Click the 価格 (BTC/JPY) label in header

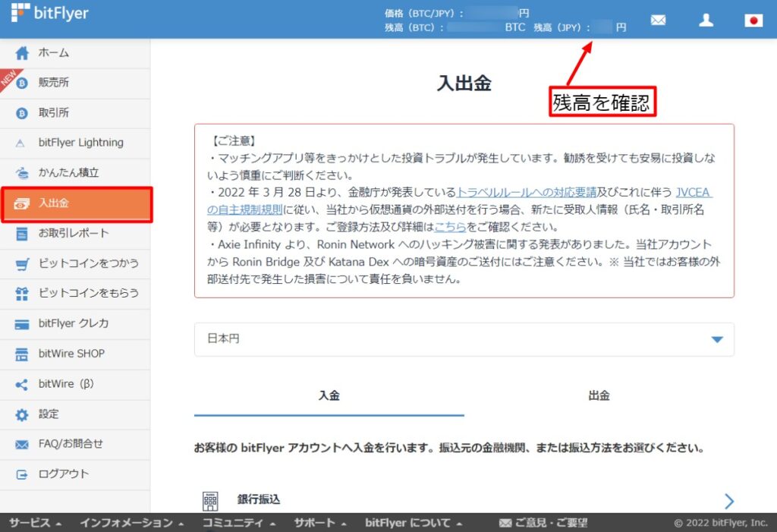[x=423, y=14]
